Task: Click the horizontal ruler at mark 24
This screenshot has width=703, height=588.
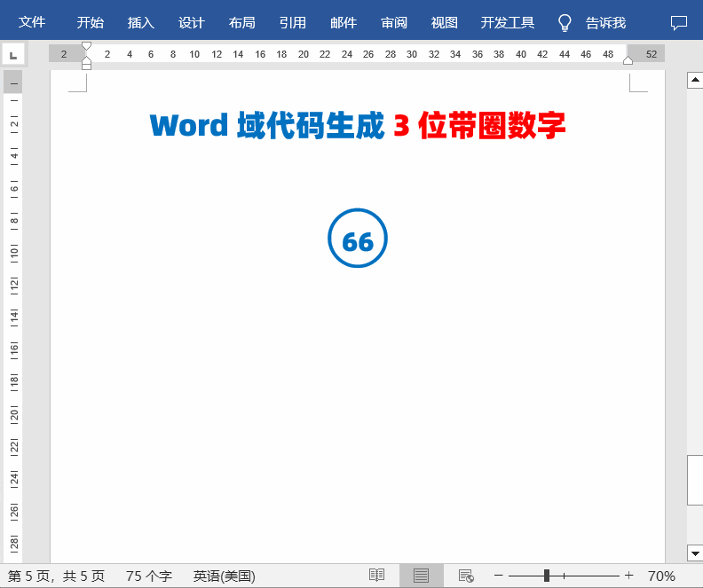Action: pos(346,55)
